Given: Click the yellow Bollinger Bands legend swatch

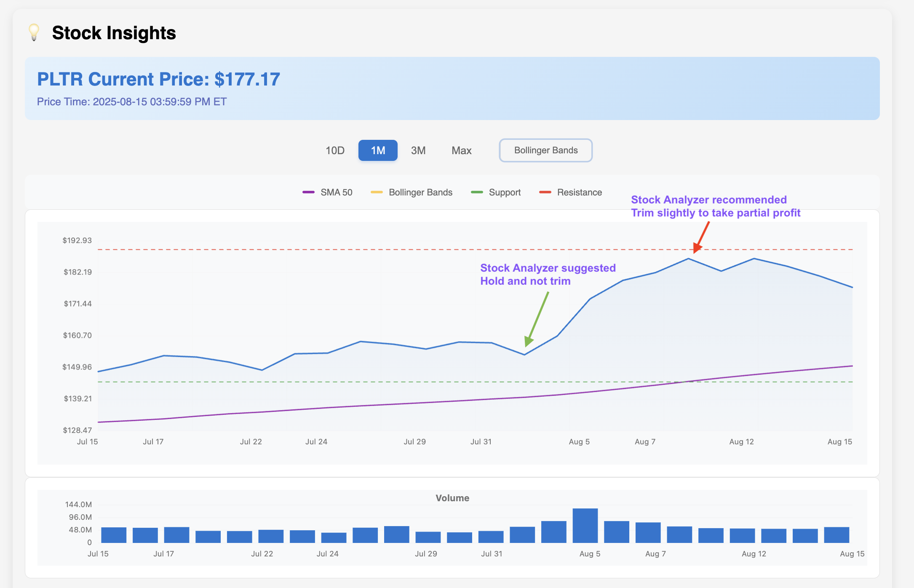Looking at the screenshot, I should (377, 192).
